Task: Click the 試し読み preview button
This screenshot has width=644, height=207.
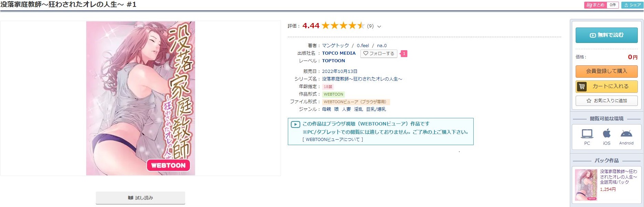Action: coord(140,198)
